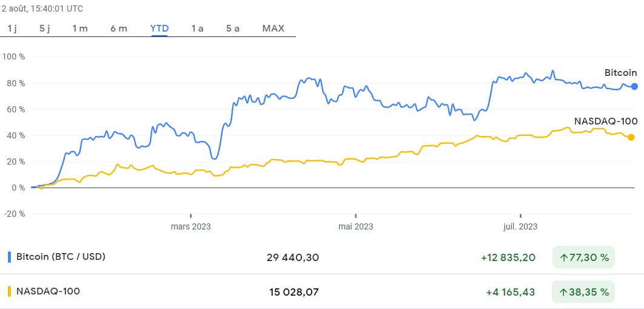The height and width of the screenshot is (309, 644).
Task: Click the blue Bitcoin legend color bar
Action: pyautogui.click(x=9, y=257)
